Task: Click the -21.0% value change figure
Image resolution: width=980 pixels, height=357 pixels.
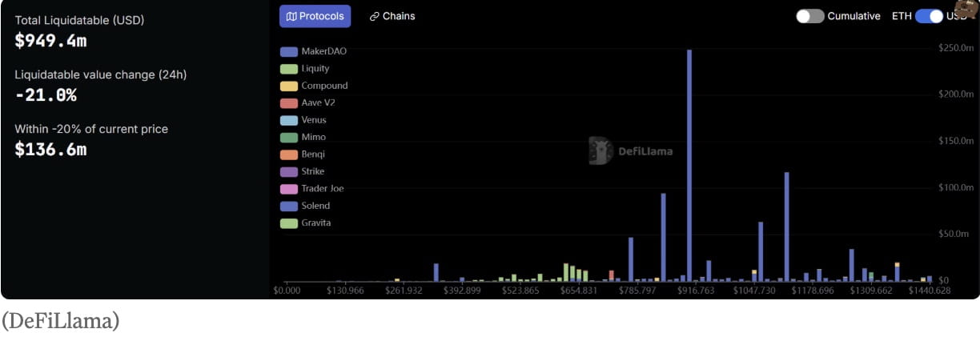Action: pos(46,95)
